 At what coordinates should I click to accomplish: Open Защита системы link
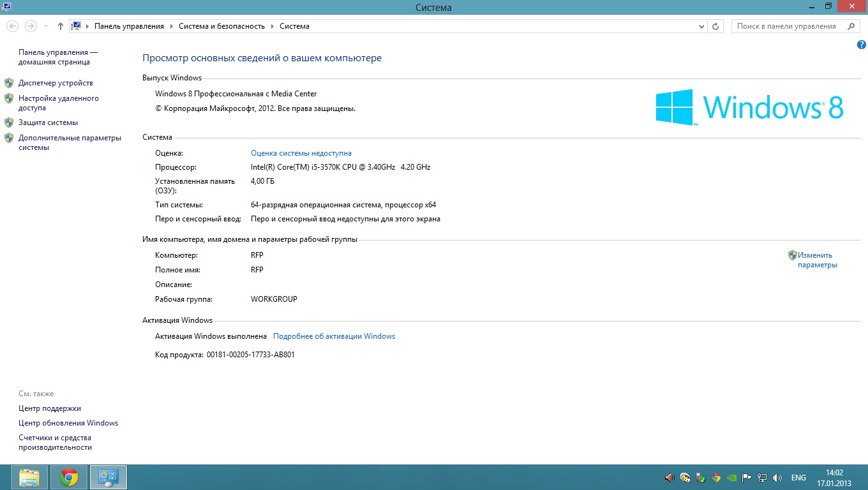point(48,122)
